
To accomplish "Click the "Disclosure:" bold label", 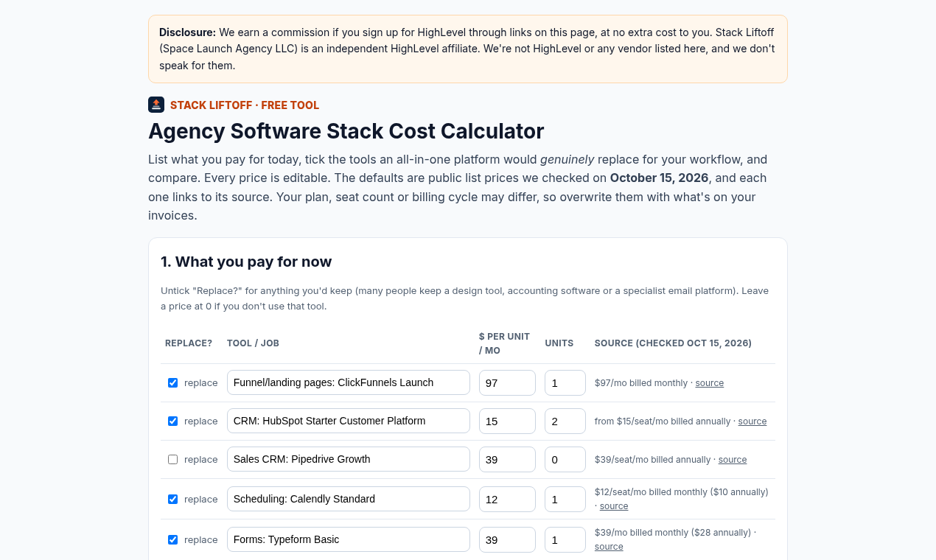I will [x=188, y=32].
